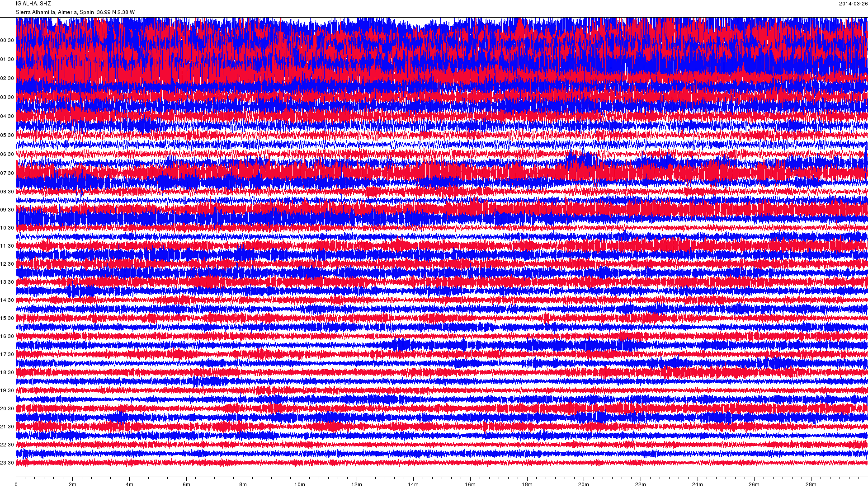Click the date 2014-03-26
The width and height of the screenshot is (868, 488).
tap(853, 4)
